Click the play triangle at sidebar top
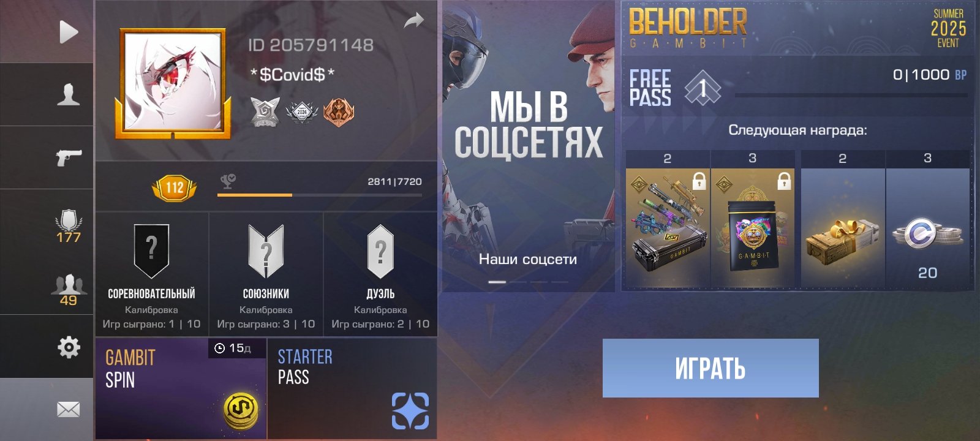The width and height of the screenshot is (980, 441). (69, 32)
